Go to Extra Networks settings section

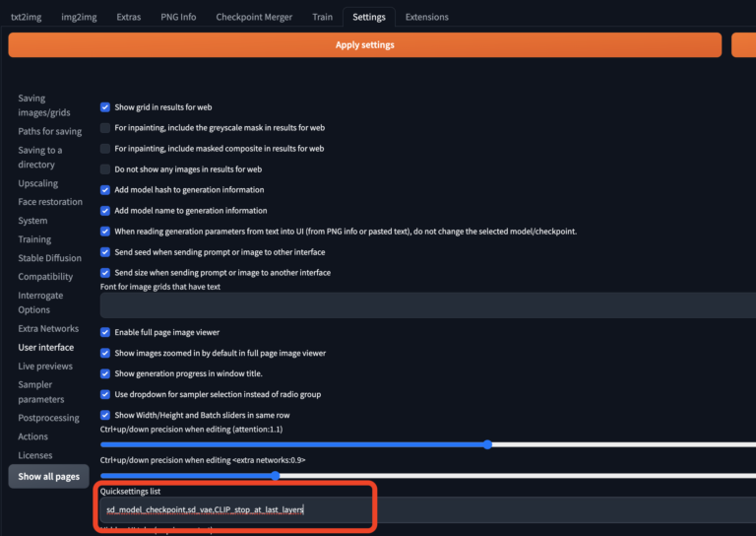[48, 328]
